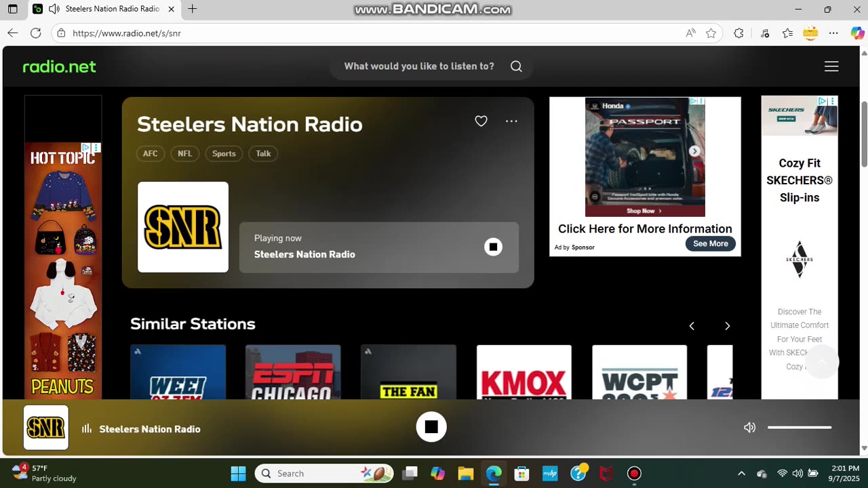The width and height of the screenshot is (868, 488).
Task: Open Edge Settings and more menu
Action: click(834, 33)
